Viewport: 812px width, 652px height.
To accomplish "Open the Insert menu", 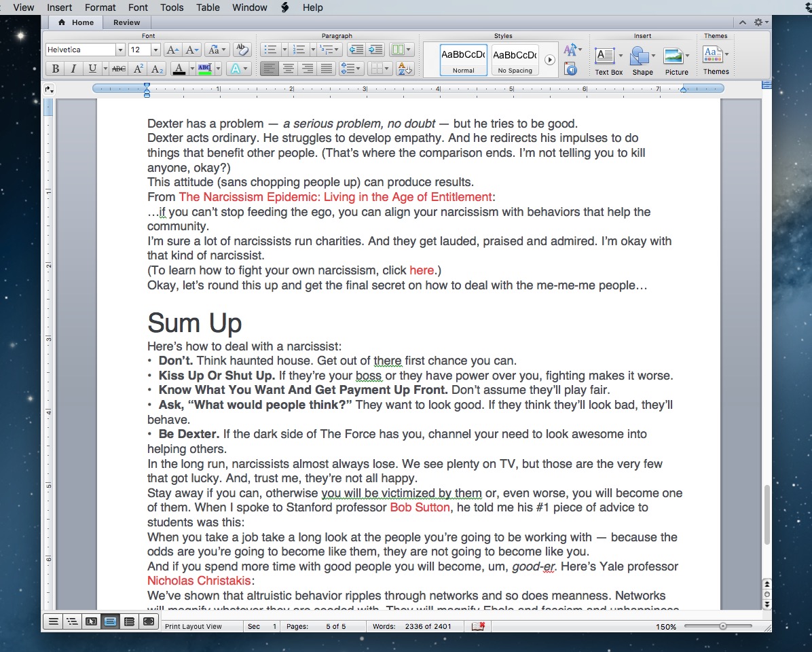I will click(60, 7).
